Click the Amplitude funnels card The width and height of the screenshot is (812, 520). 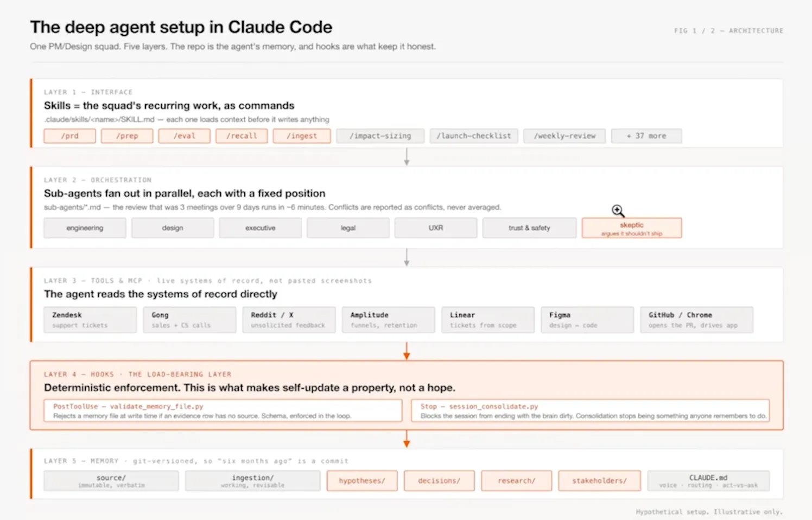coord(388,320)
